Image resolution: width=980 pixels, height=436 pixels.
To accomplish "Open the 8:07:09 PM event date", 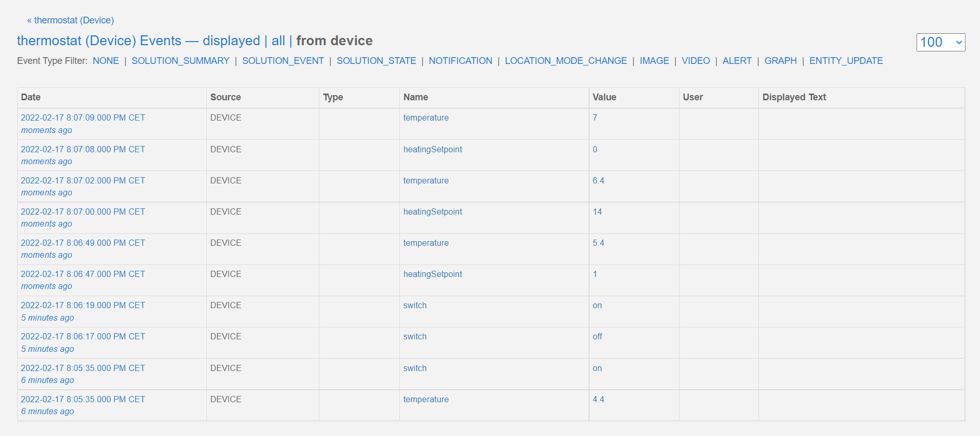I will tap(83, 118).
